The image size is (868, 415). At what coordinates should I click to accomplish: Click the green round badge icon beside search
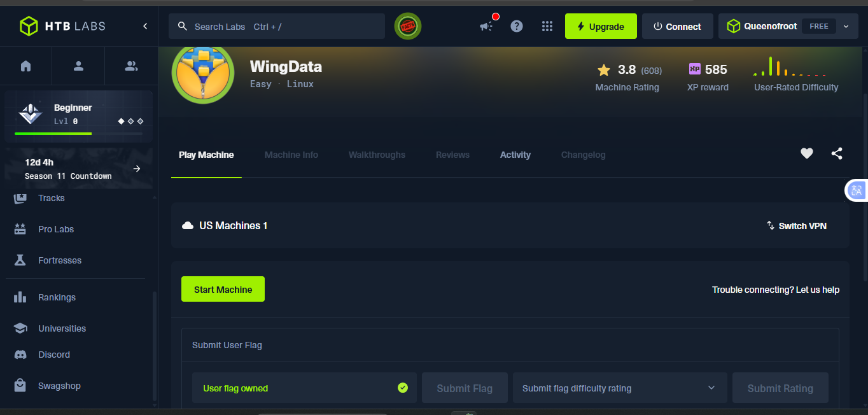408,26
